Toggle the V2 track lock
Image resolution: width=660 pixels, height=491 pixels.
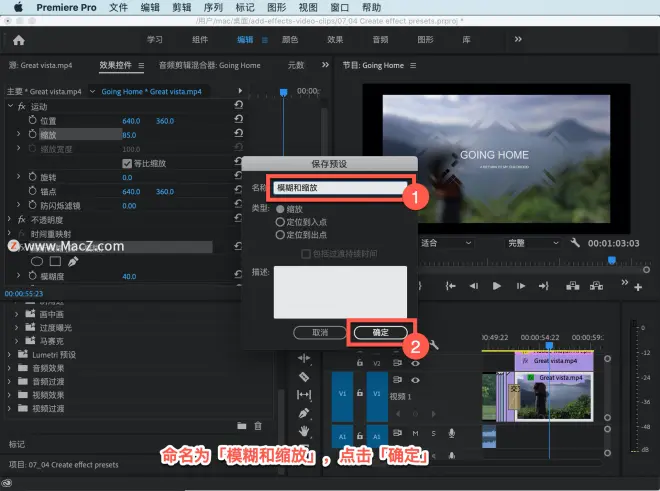point(360,363)
